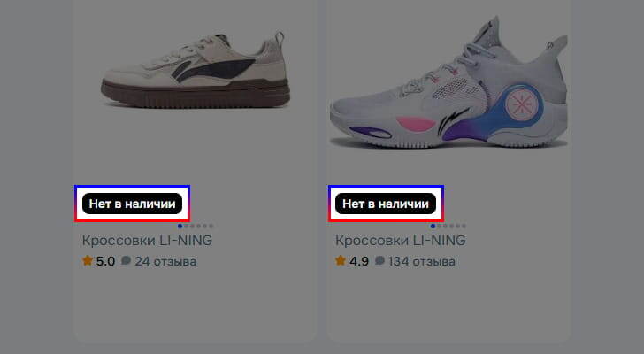Viewport: 644px width, 354px height.
Task: Click the star icon beside the 4.9 rating
Action: click(x=340, y=260)
